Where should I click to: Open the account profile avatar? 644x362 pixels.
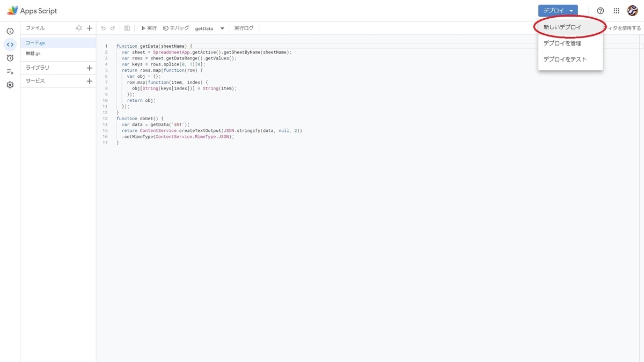pos(633,11)
